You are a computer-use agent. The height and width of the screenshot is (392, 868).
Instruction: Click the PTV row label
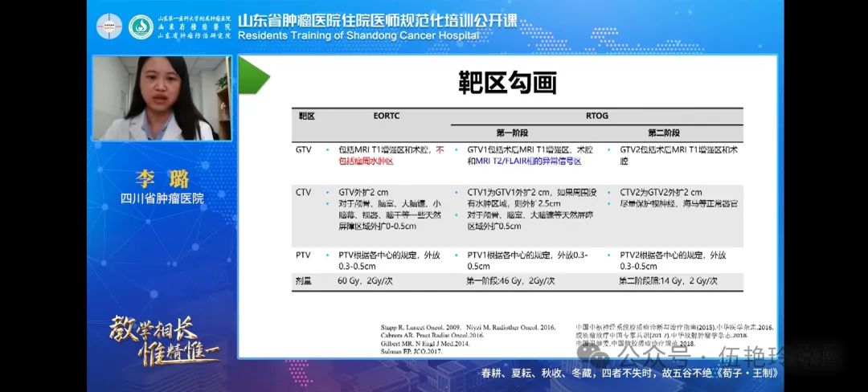click(304, 255)
